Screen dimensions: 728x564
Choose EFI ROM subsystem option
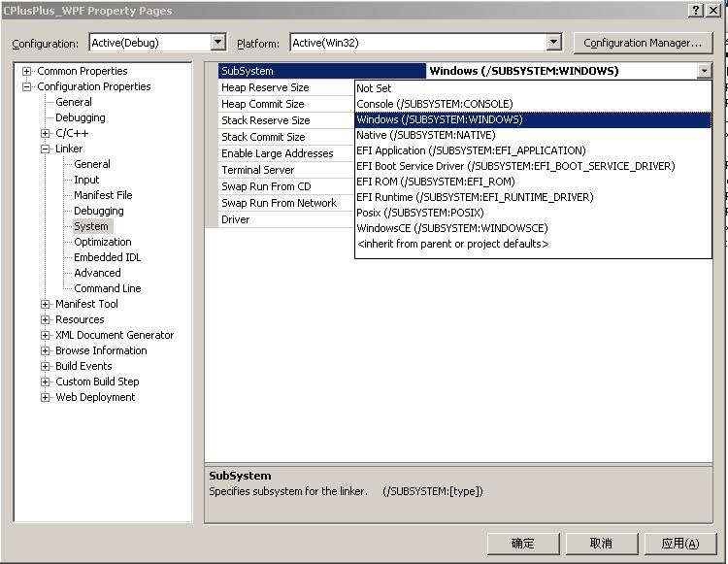[x=533, y=182]
